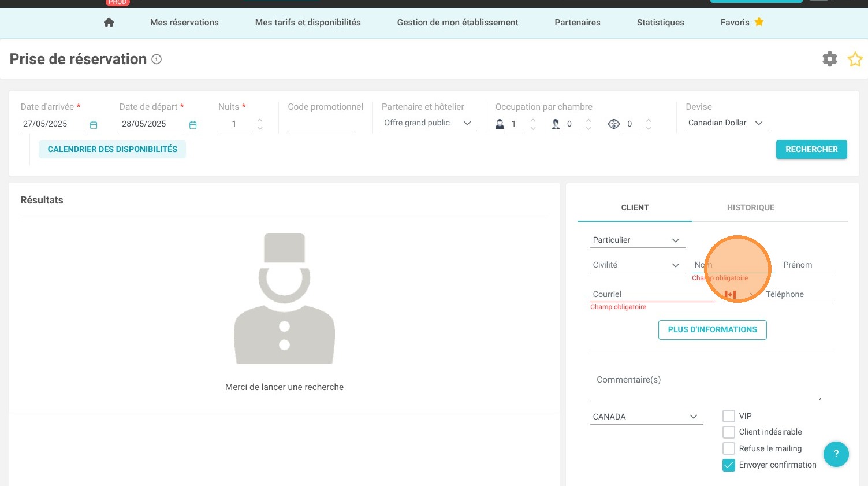Screen dimensions: 868x486
Task: Decrease the adult count
Action: click(x=533, y=128)
